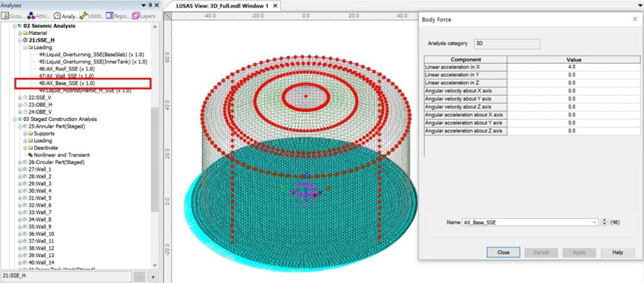Click the Help button in the dialog
Viewport: 644px width, 283px height.
pos(617,252)
